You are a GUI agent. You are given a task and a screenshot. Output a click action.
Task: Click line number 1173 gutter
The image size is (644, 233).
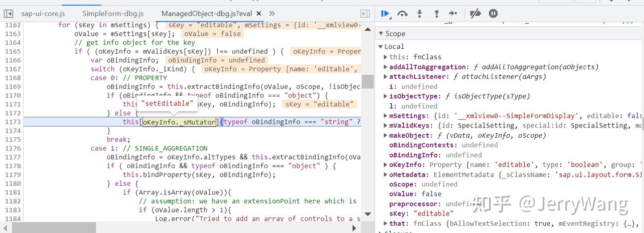point(13,122)
